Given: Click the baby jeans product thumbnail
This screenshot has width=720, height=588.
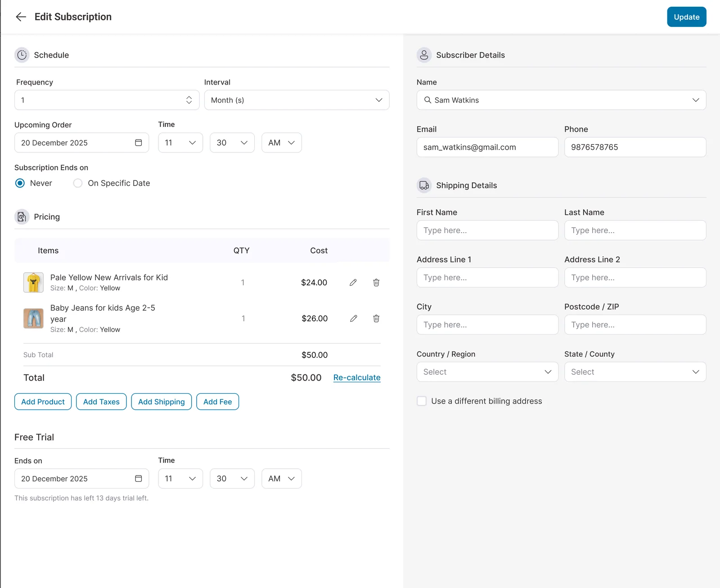Looking at the screenshot, I should [x=33, y=319].
